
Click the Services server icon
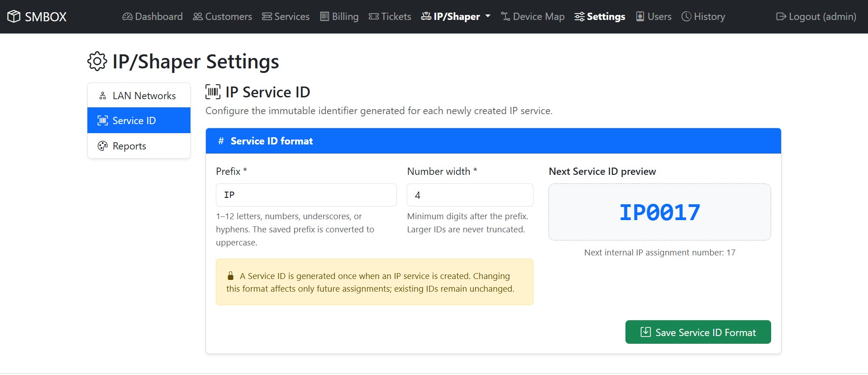[267, 16]
